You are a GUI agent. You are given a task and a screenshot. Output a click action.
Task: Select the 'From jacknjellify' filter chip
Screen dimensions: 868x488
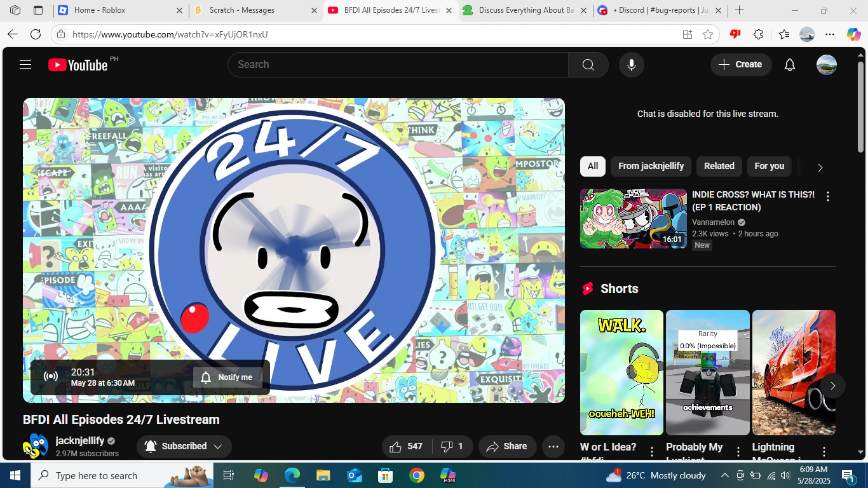pos(651,166)
